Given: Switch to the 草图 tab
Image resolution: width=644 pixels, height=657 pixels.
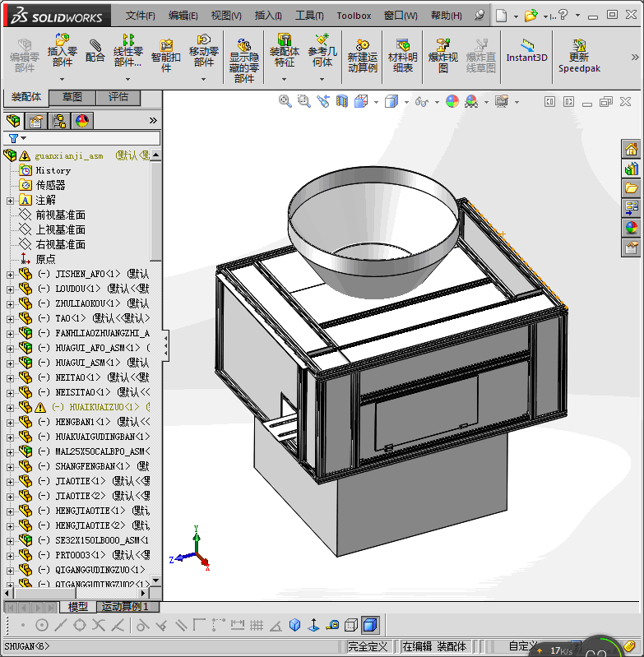Looking at the screenshot, I should pyautogui.click(x=72, y=97).
